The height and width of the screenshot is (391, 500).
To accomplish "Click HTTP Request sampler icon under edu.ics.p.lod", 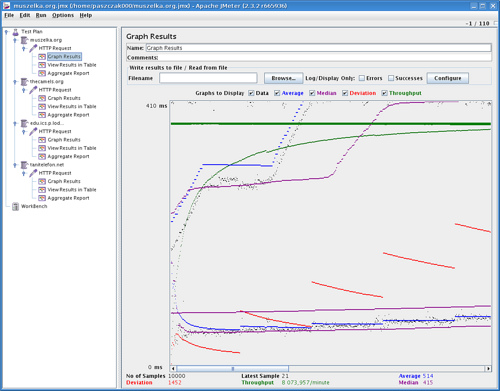I will click(33, 132).
